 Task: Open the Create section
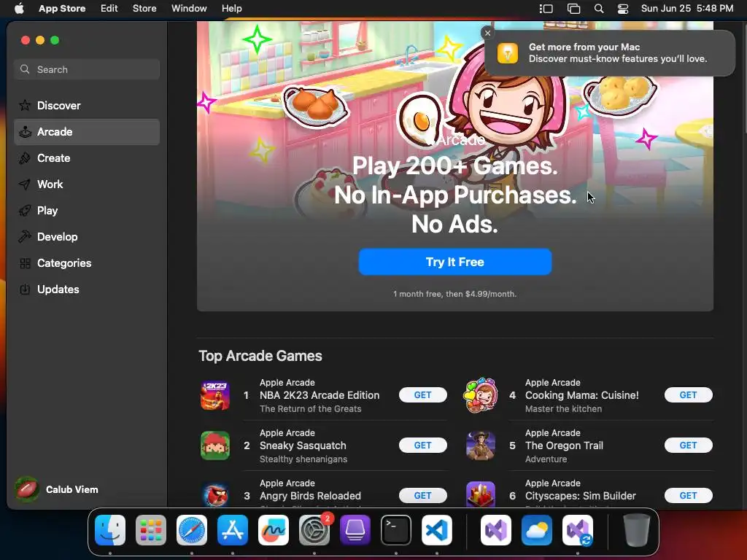coord(87,158)
